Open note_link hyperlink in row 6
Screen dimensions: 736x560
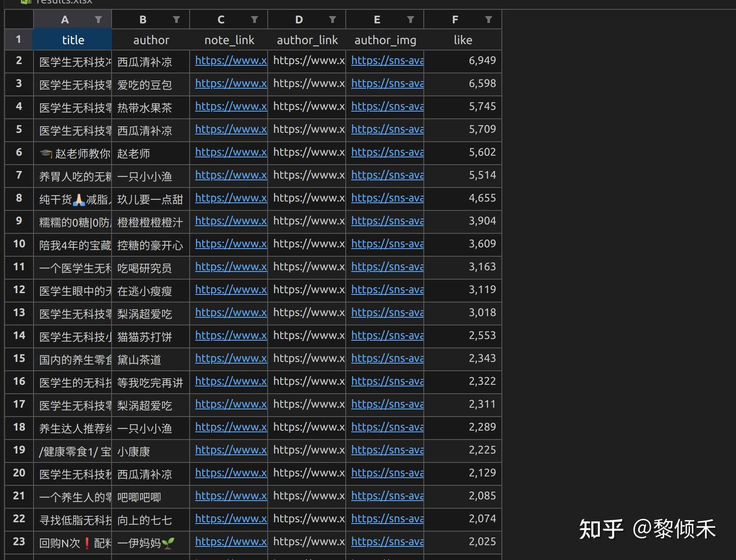pyautogui.click(x=231, y=152)
